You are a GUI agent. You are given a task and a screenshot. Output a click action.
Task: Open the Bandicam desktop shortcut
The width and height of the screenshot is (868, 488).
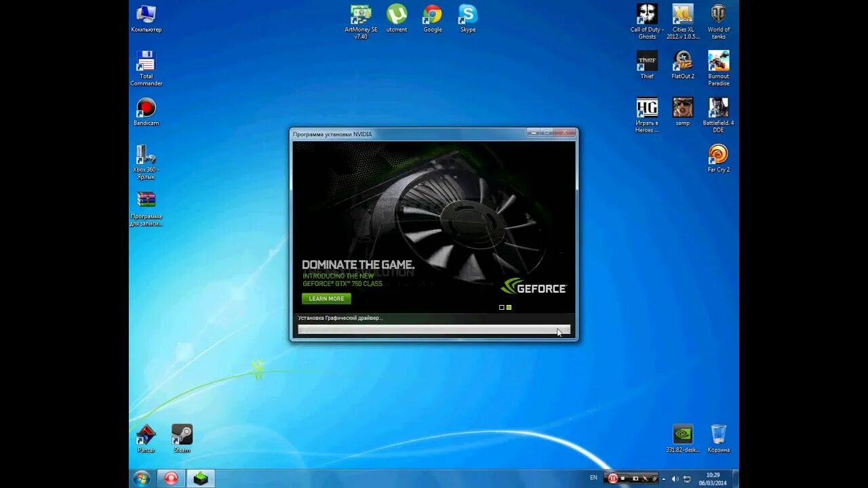point(146,112)
